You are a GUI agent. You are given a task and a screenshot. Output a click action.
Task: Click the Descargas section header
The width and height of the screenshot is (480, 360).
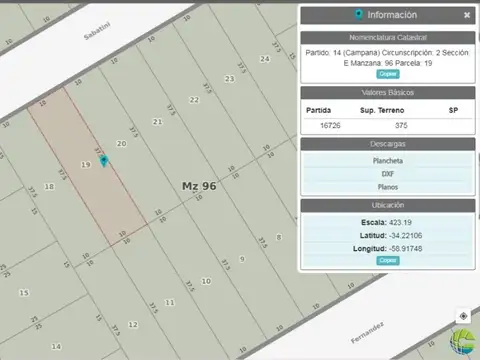coord(388,144)
